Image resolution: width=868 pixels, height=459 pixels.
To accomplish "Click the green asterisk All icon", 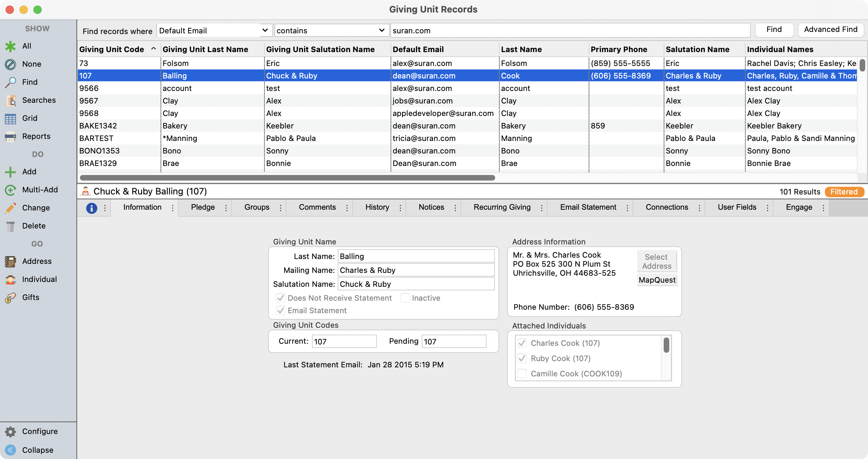I will click(10, 46).
